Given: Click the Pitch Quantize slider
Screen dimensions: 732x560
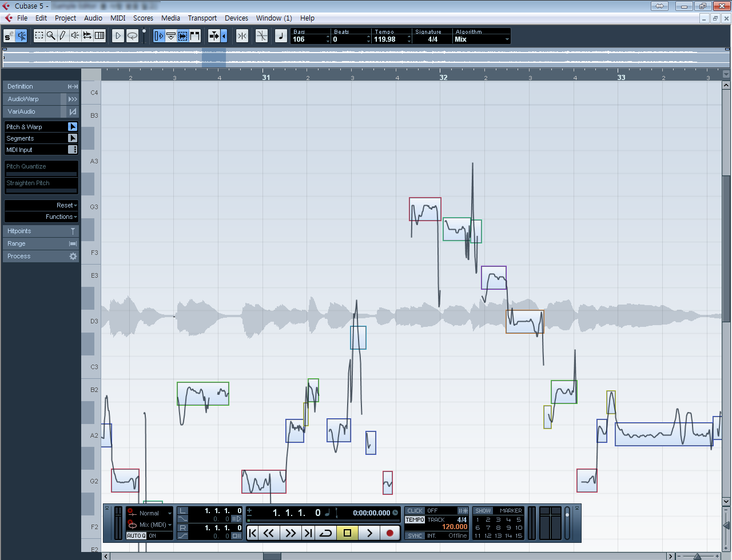Looking at the screenshot, I should (x=41, y=174).
